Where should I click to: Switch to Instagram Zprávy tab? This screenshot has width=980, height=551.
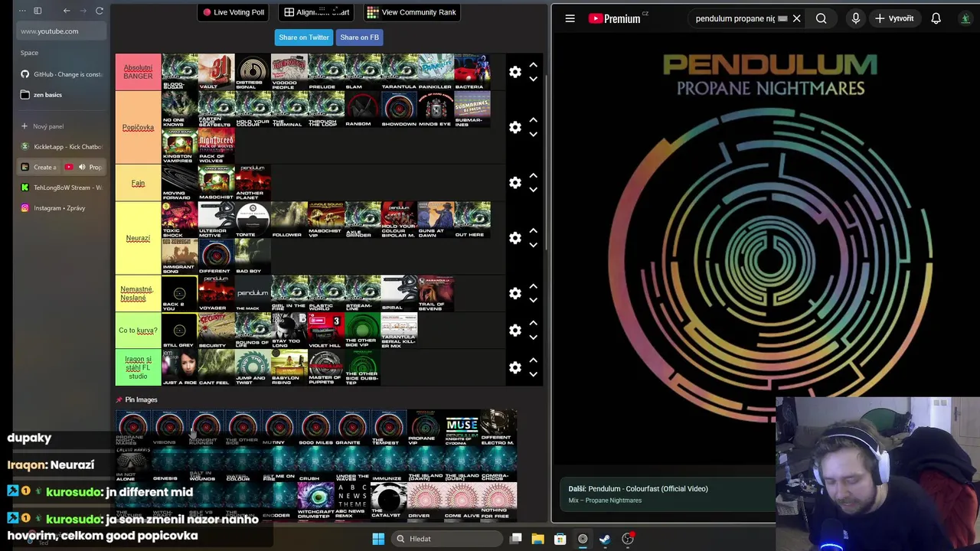click(61, 208)
